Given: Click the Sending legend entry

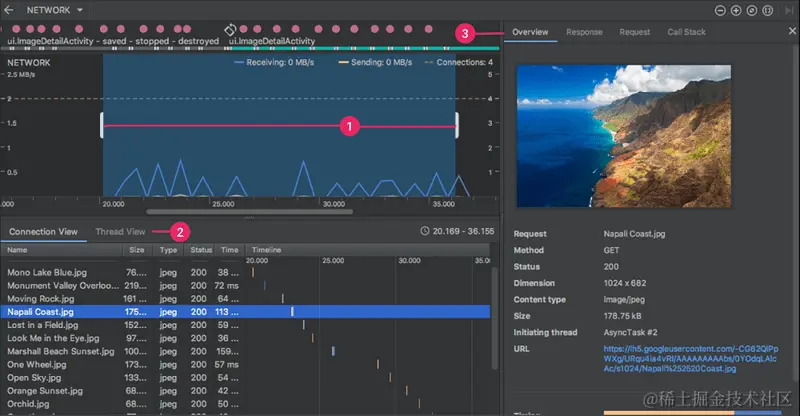Looking at the screenshot, I should tap(375, 62).
